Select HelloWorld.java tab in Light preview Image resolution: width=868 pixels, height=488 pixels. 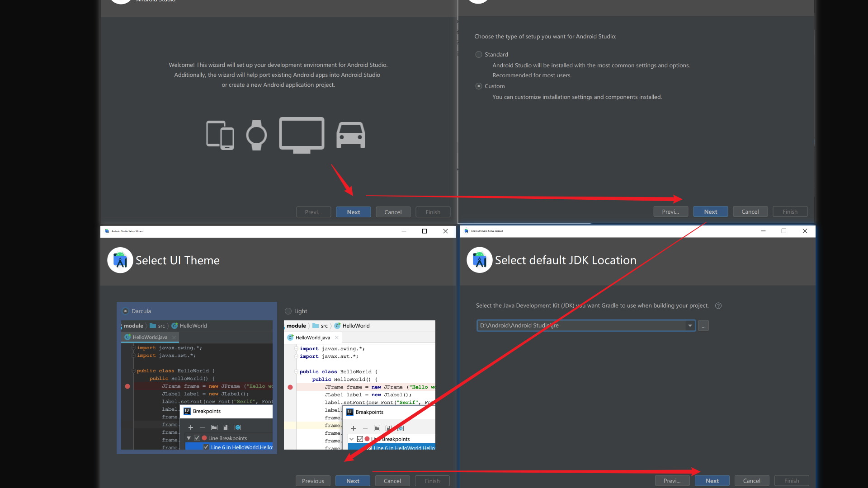point(312,338)
